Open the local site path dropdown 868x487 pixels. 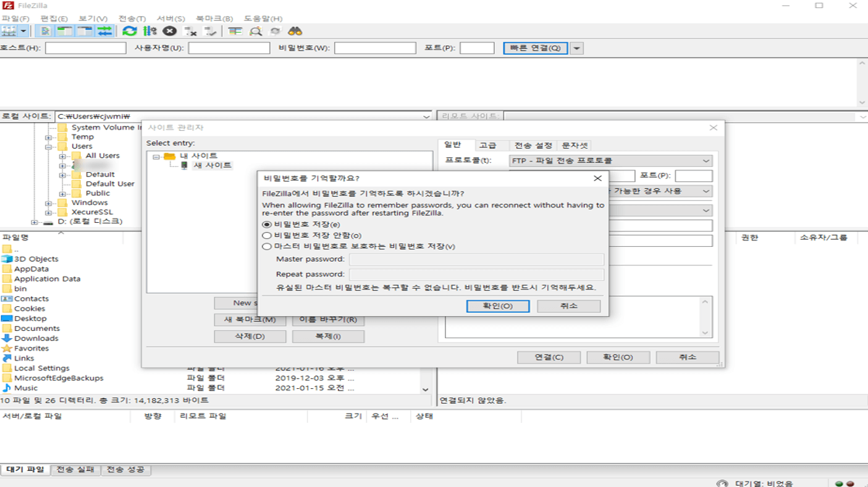[426, 116]
